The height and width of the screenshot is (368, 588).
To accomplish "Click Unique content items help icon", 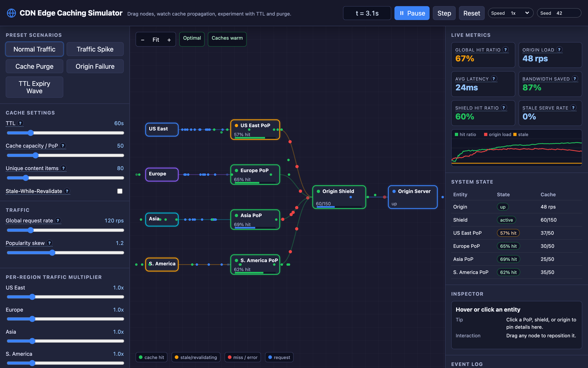I will (x=63, y=168).
